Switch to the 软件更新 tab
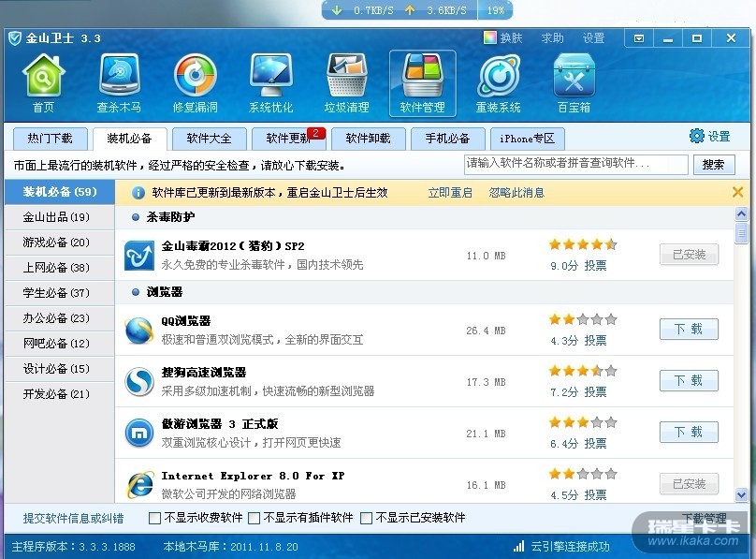This screenshot has width=756, height=559. (288, 139)
